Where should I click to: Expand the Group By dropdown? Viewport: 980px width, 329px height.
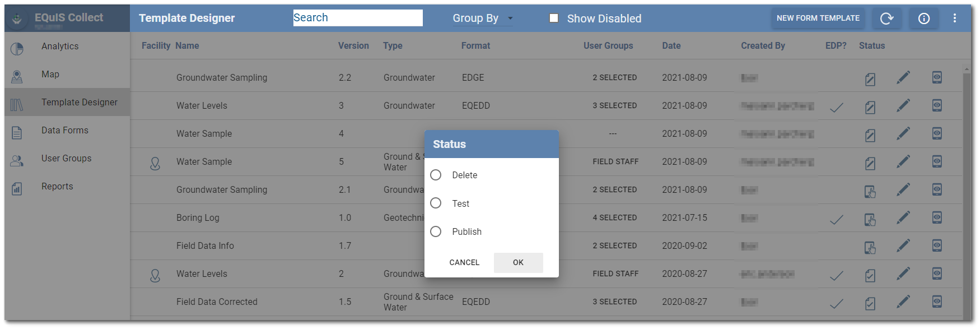point(482,18)
